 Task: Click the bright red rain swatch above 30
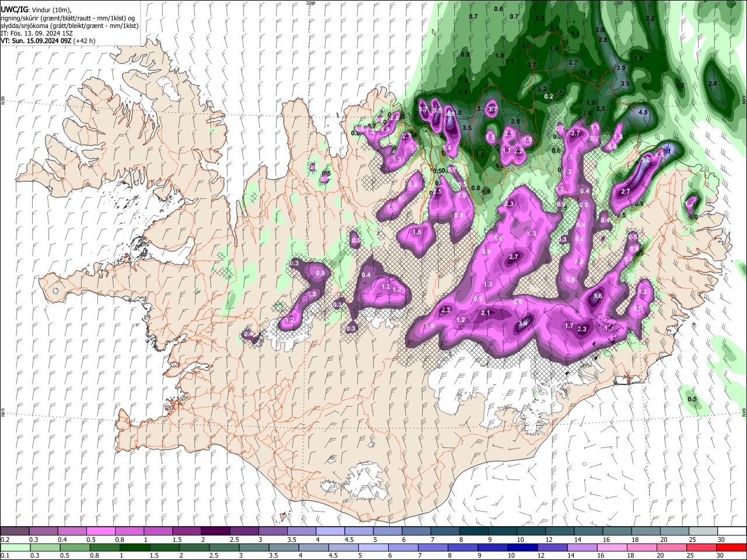click(x=731, y=548)
